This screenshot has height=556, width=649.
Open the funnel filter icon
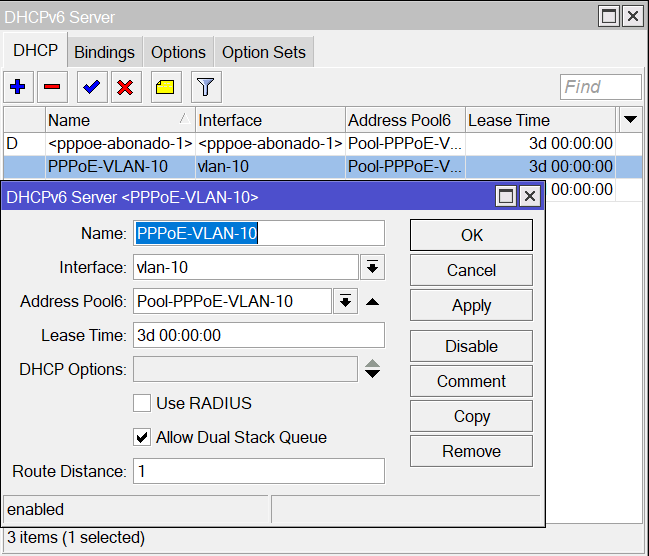[205, 87]
